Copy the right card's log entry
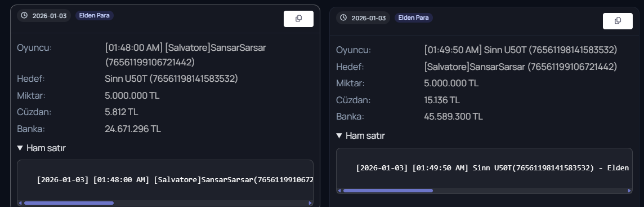Image resolution: width=644 pixels, height=207 pixels. click(618, 21)
